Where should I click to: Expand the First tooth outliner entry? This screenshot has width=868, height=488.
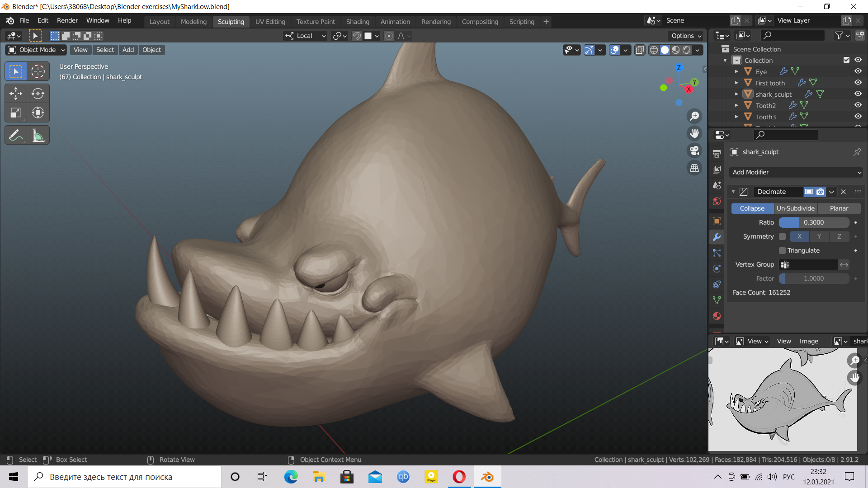[736, 83]
